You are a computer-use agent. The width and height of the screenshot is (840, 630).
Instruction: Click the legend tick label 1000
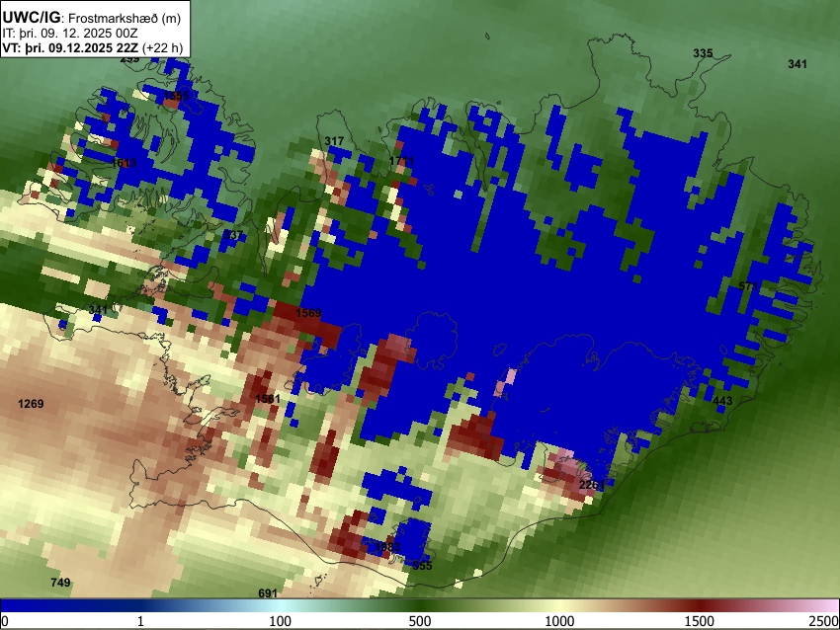pos(559,621)
